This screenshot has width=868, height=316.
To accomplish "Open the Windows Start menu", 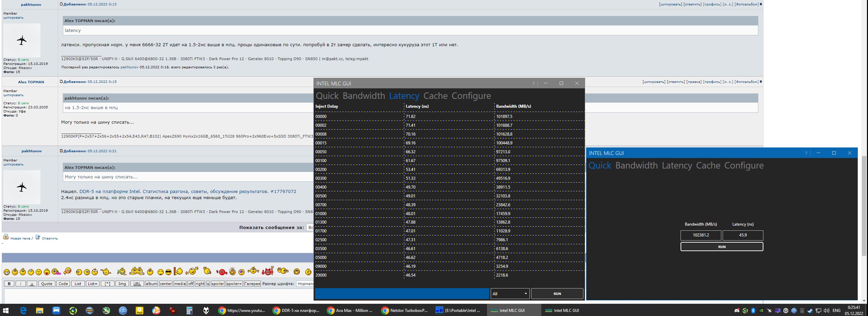I will (x=6, y=310).
